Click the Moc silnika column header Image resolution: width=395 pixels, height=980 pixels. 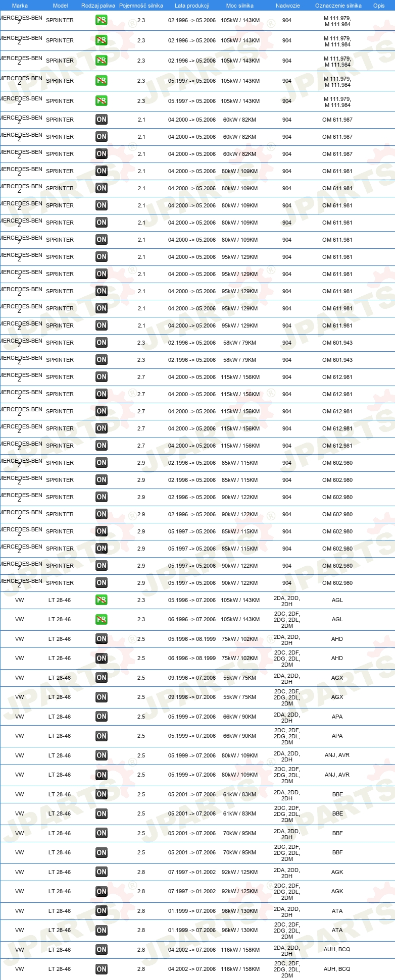coord(240,6)
